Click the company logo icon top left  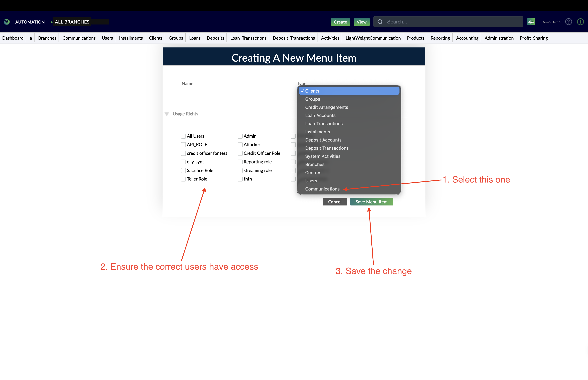tap(6, 22)
